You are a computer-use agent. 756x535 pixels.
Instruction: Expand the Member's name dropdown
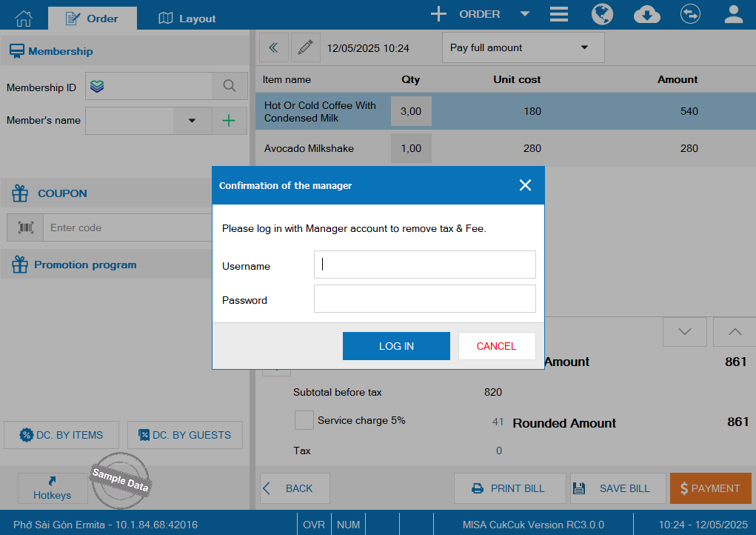pyautogui.click(x=192, y=121)
